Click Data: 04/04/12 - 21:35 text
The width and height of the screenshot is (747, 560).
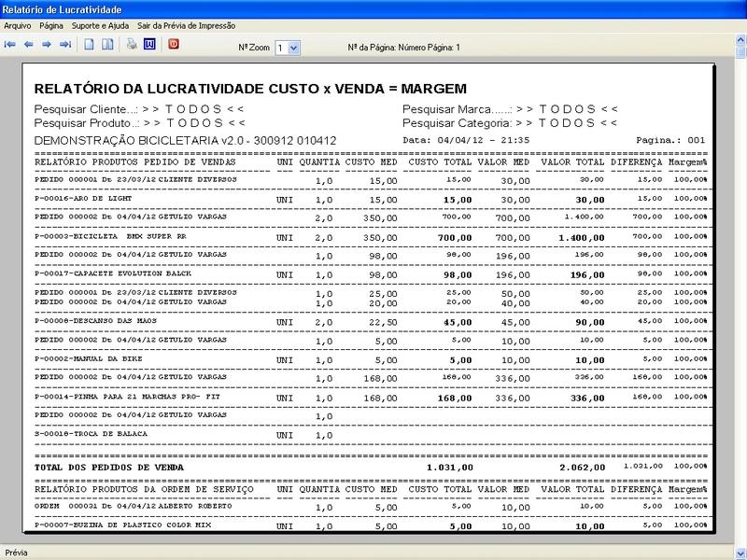pyautogui.click(x=466, y=140)
